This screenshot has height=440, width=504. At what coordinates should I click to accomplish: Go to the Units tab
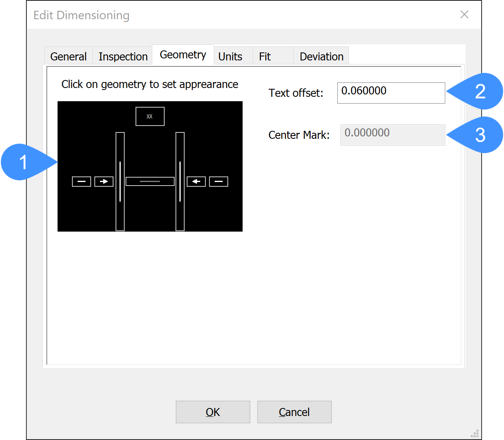(230, 56)
